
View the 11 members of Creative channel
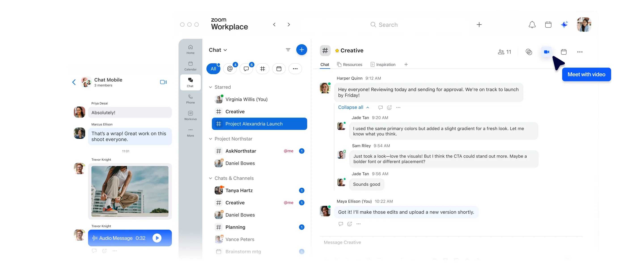[x=504, y=52]
